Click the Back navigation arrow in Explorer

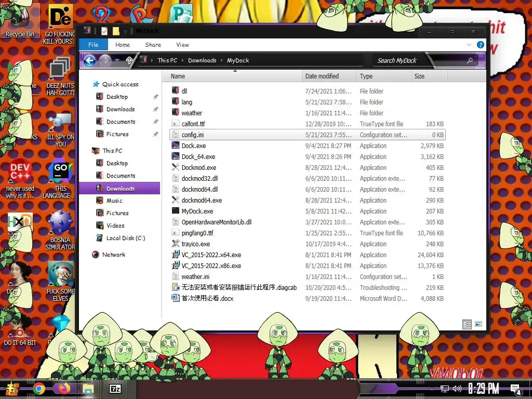(x=89, y=61)
